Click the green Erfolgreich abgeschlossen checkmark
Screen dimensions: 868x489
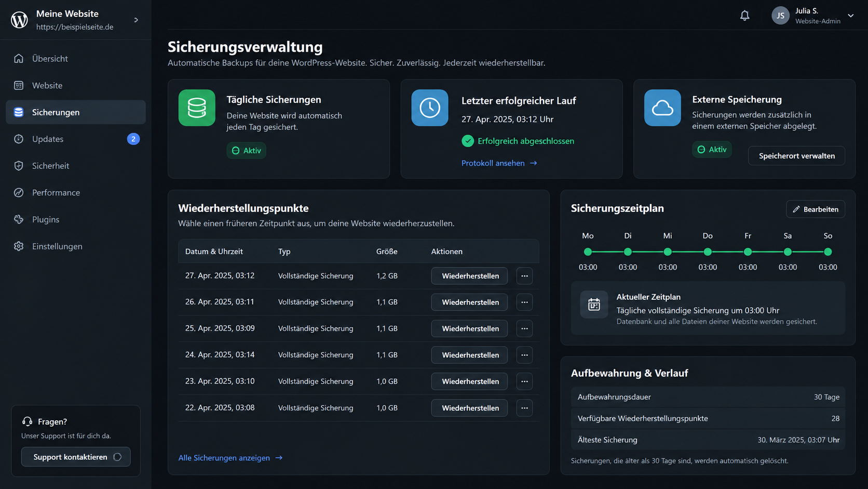[468, 141]
